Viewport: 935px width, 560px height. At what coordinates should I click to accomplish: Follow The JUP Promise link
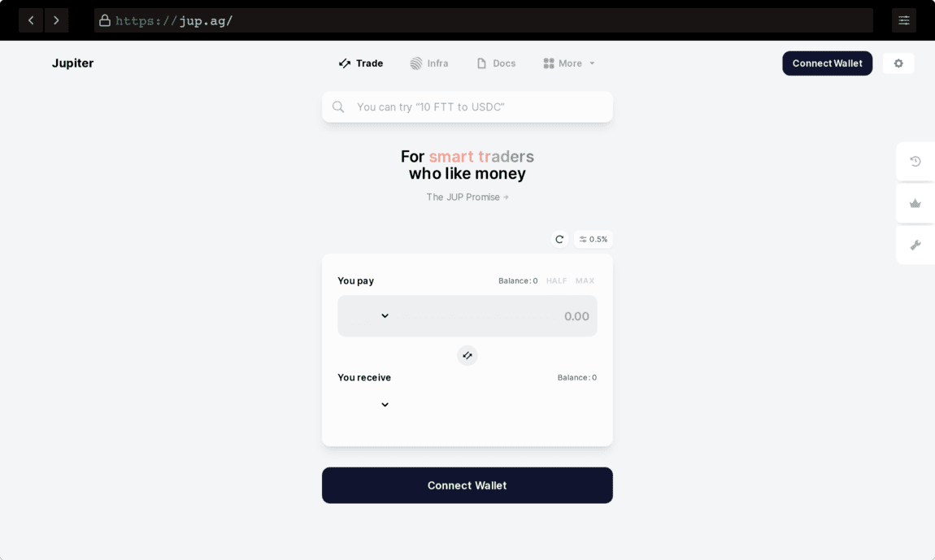coord(467,198)
